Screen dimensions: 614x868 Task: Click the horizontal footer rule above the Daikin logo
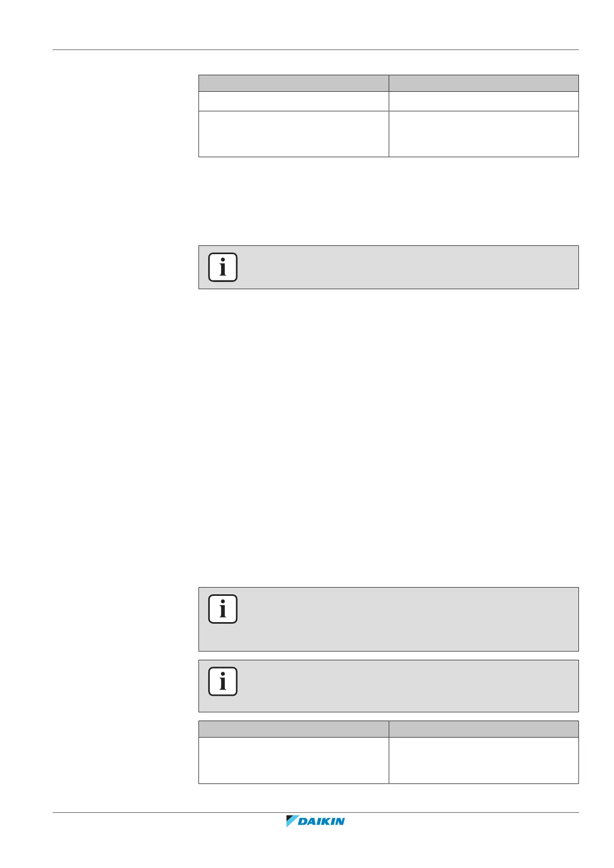pos(316,813)
